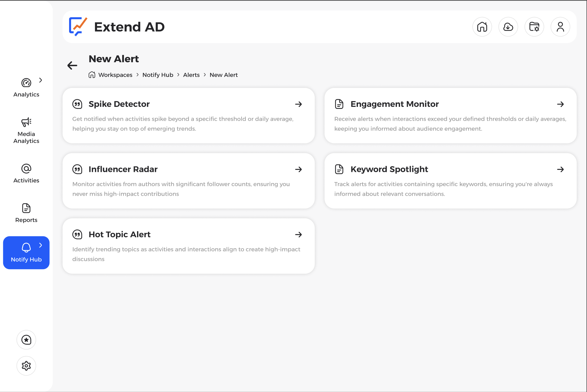Expand the Notify Hub chevron

click(41, 245)
